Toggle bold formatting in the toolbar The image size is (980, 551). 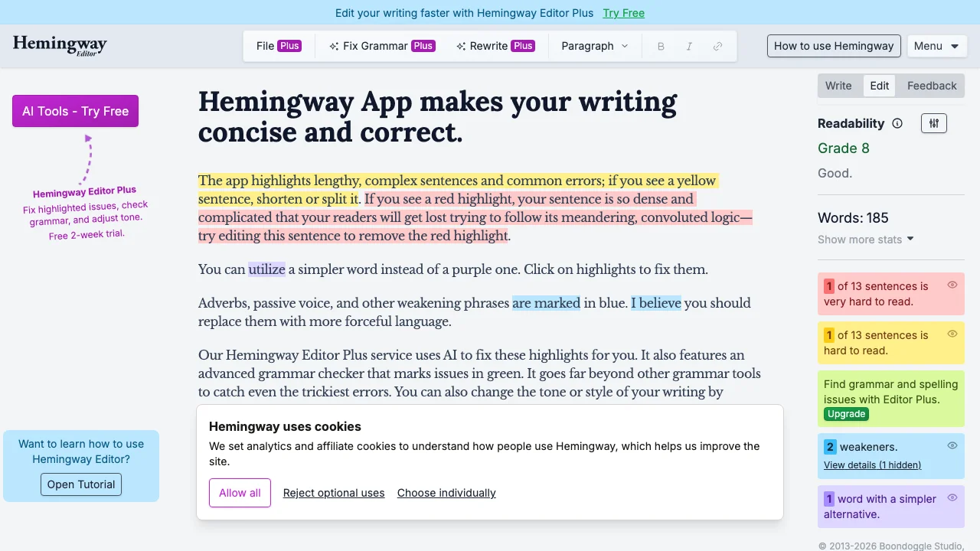661,46
